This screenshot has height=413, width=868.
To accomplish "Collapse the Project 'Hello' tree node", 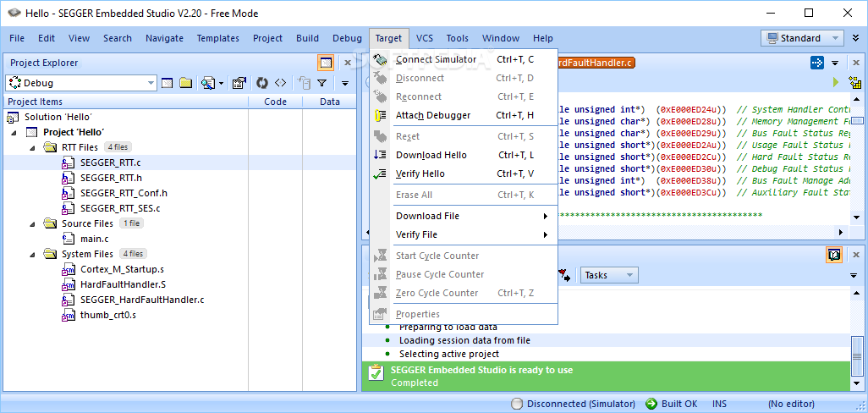I will click(x=14, y=132).
